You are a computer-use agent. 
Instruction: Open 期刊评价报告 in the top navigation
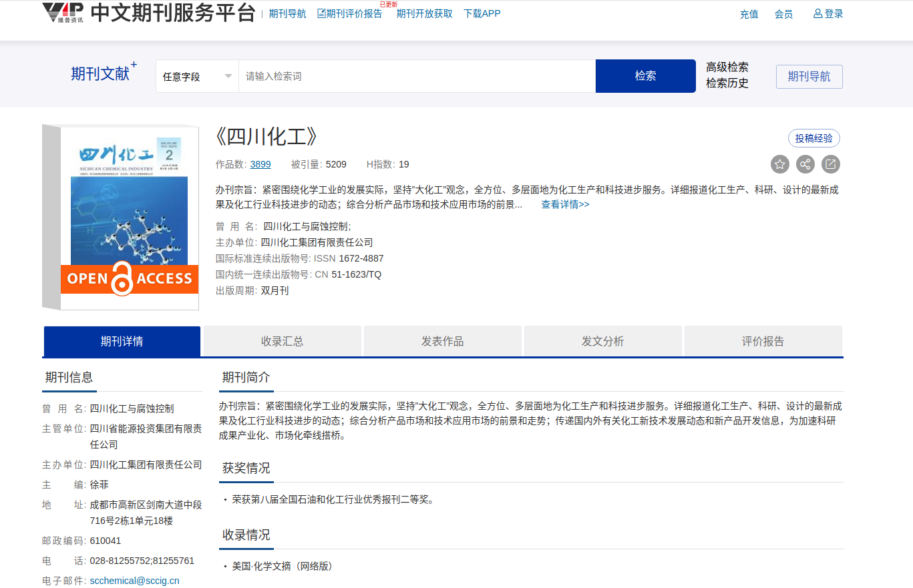349,14
